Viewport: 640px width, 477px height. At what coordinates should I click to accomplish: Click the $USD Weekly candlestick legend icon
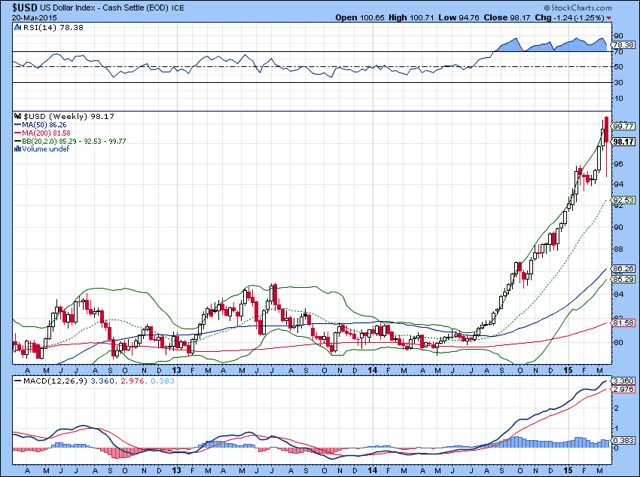click(18, 116)
